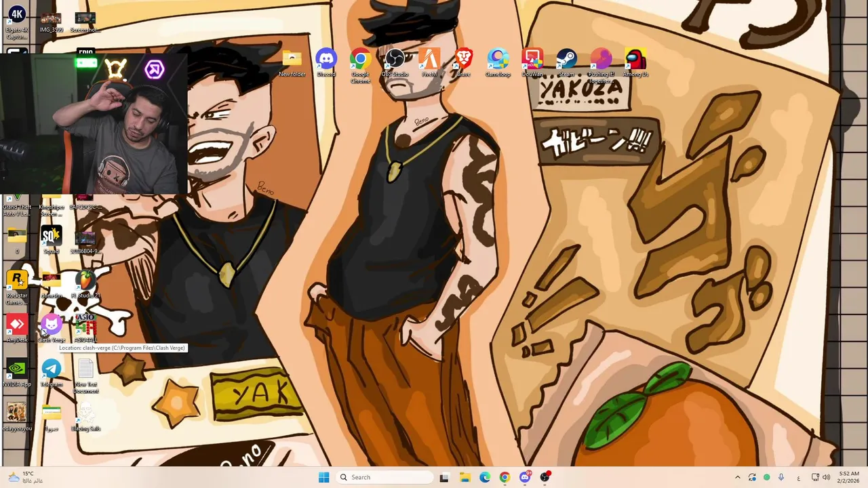Image resolution: width=868 pixels, height=488 pixels.
Task: Open the 92886B04 video file thumbnail
Action: (85, 241)
